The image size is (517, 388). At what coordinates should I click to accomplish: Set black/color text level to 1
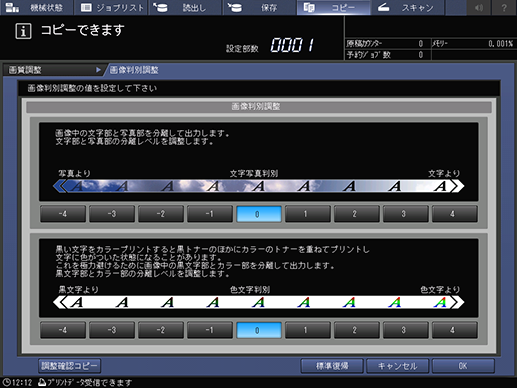click(308, 330)
